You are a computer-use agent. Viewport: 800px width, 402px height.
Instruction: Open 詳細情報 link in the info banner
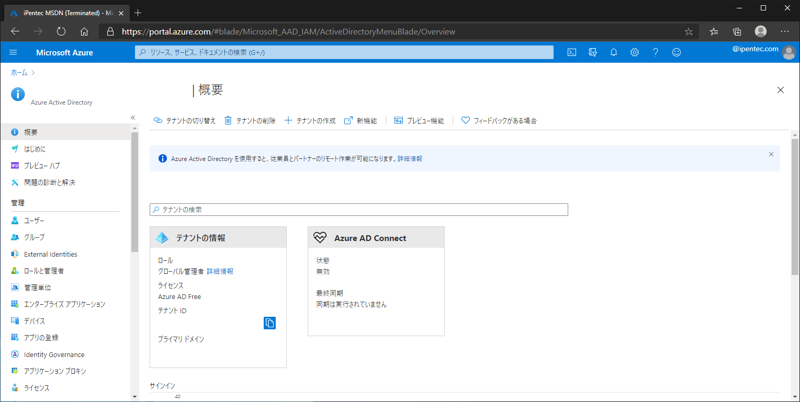[x=410, y=159]
